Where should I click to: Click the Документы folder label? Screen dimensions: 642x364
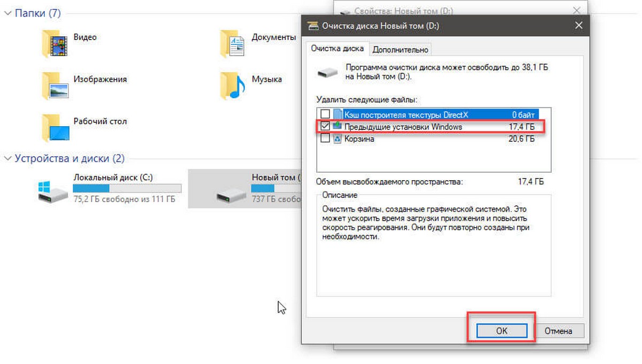tap(273, 37)
